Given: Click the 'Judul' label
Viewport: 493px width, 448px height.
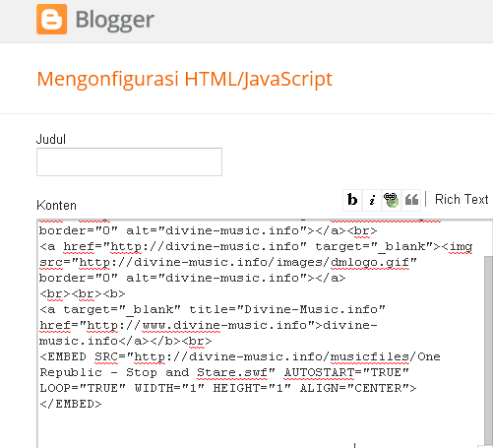Looking at the screenshot, I should pyautogui.click(x=51, y=139).
